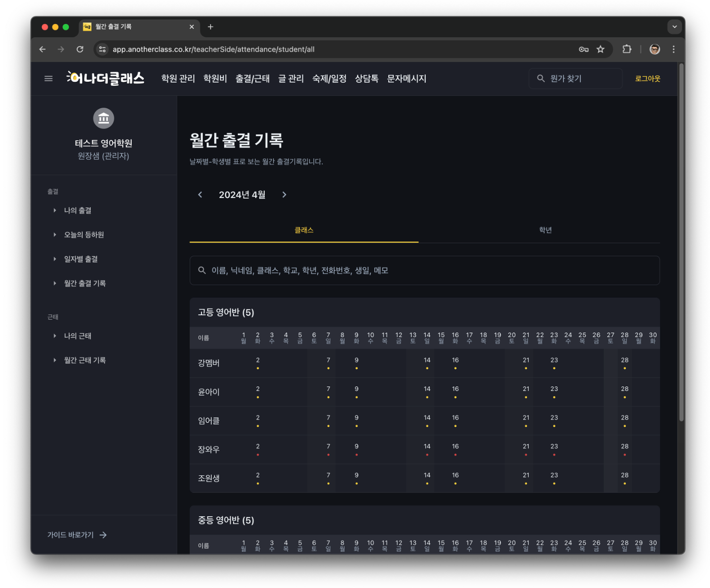
Task: Bookmark this page with the star icon
Action: [x=600, y=49]
